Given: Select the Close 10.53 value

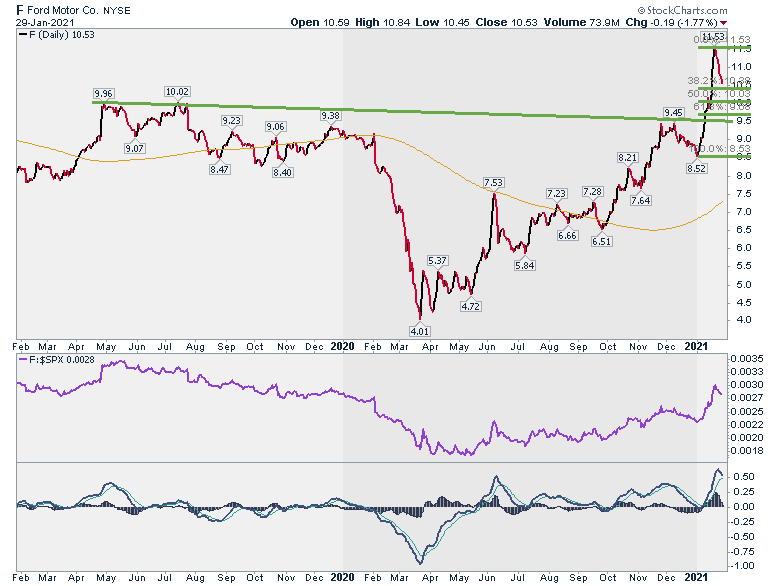Looking at the screenshot, I should (x=506, y=22).
